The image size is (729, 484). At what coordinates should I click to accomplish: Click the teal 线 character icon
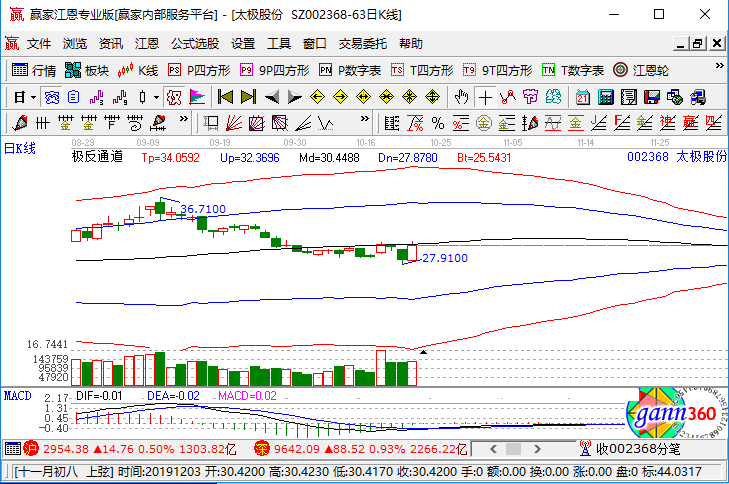553,97
